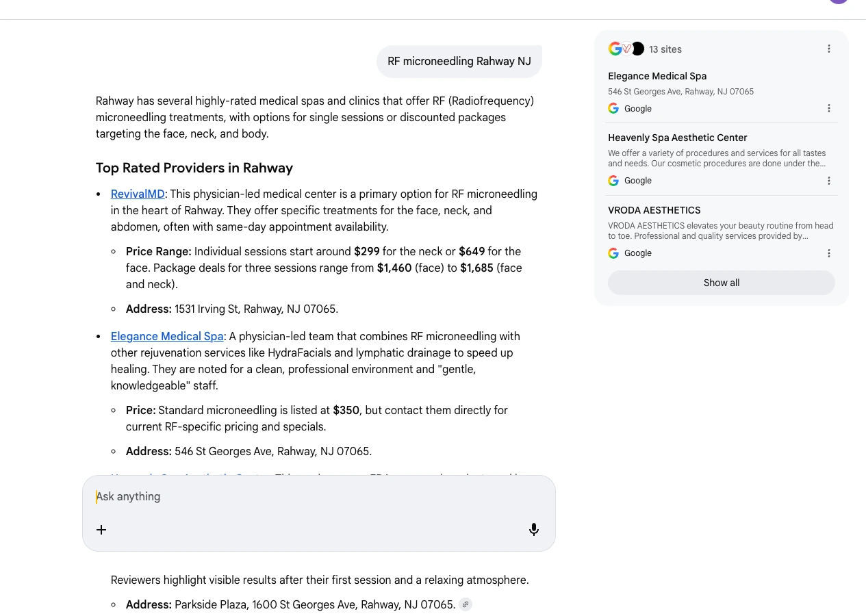Click the Parkside Plaza, 1600 St Georges Ave address
Viewport: 866px width, 616px height.
click(314, 604)
